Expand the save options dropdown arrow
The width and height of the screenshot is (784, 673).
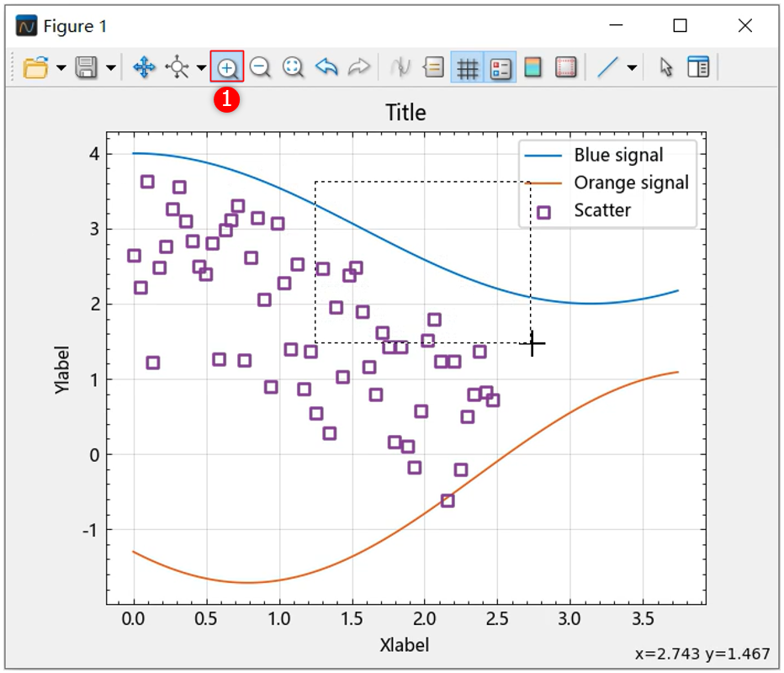pyautogui.click(x=111, y=68)
